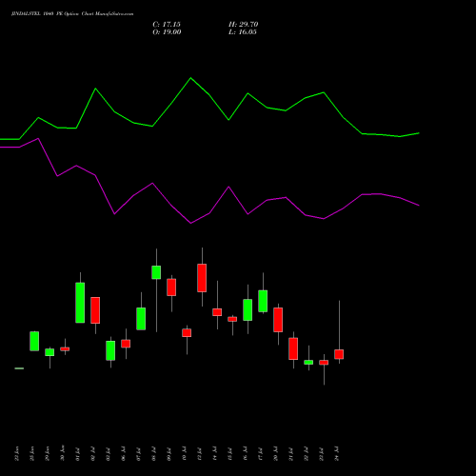Click the JINDALSTEL PE Option chart title

(x=72, y=14)
